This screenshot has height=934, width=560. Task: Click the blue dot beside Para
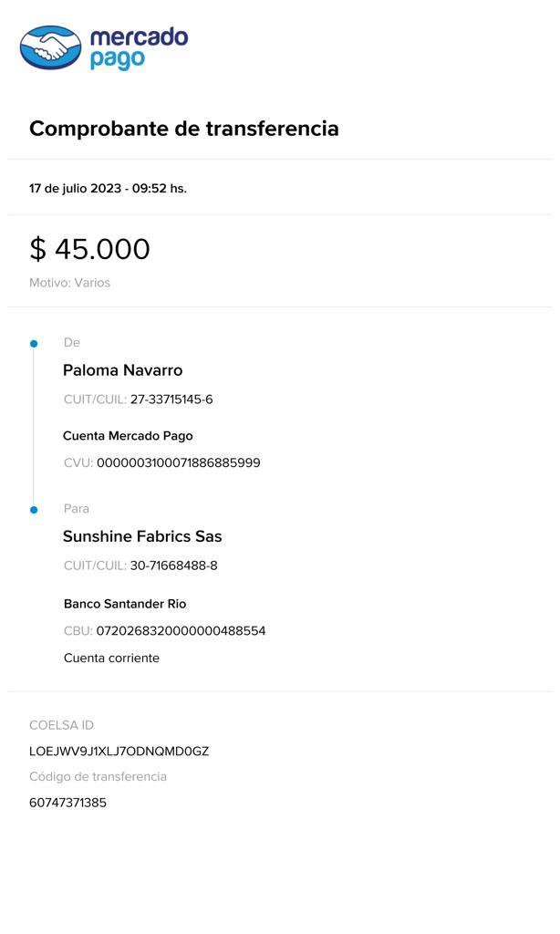[34, 510]
